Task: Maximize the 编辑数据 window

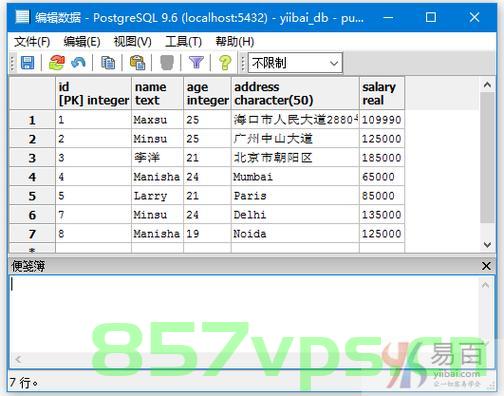Action: (431, 17)
